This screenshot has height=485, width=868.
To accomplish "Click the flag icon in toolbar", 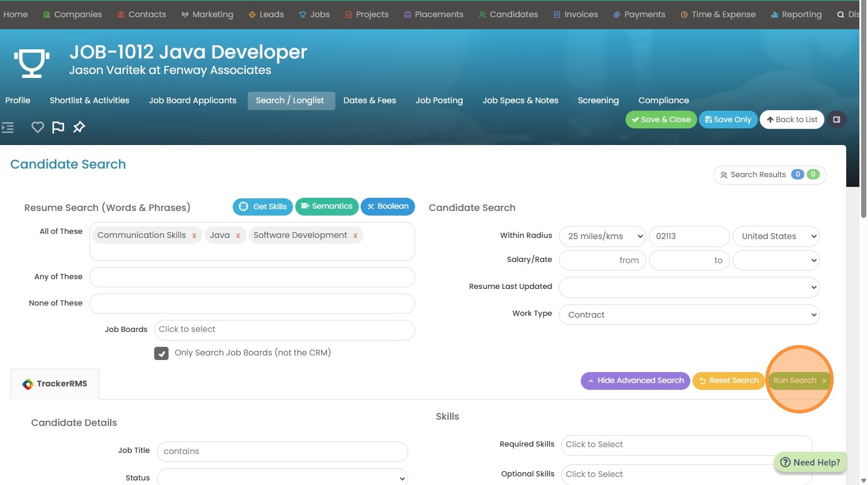I will point(58,127).
